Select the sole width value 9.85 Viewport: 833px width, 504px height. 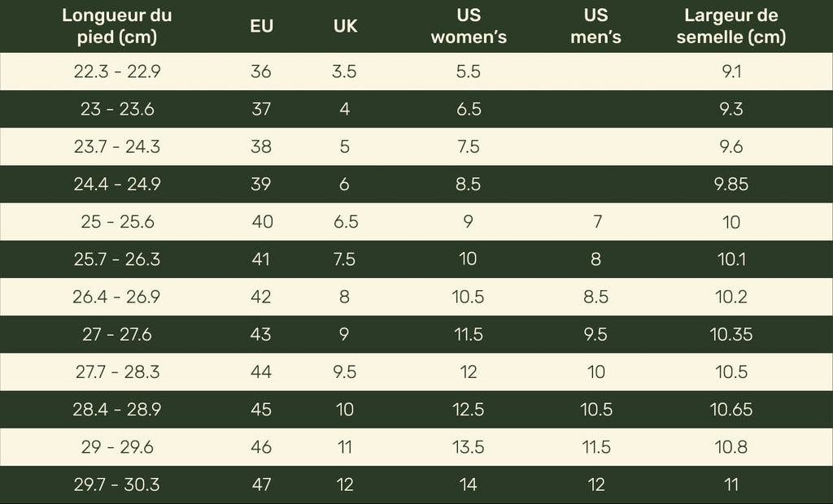pyautogui.click(x=731, y=185)
